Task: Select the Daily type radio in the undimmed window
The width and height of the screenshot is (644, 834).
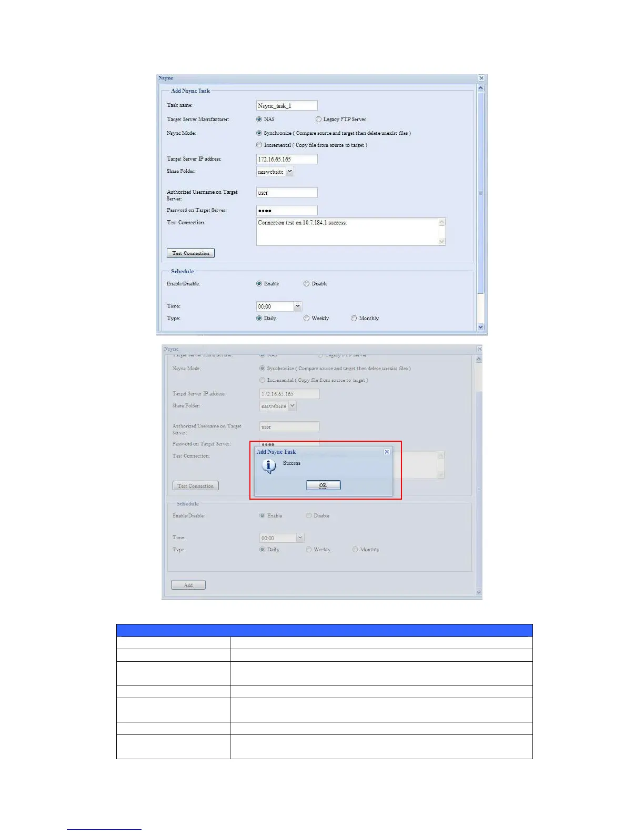Action: point(259,319)
